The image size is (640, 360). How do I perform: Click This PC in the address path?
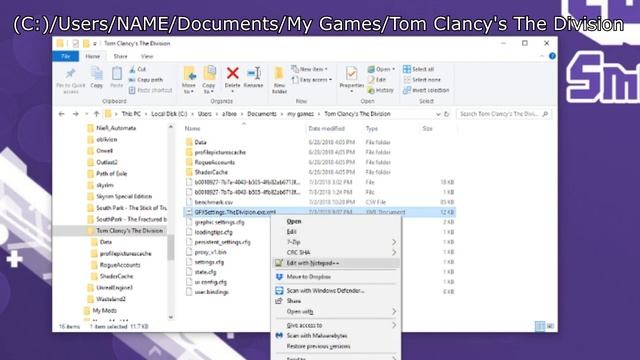(131, 114)
